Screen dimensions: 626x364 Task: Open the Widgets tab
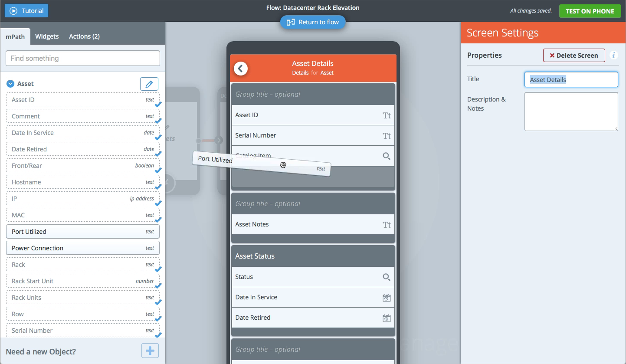coord(47,36)
